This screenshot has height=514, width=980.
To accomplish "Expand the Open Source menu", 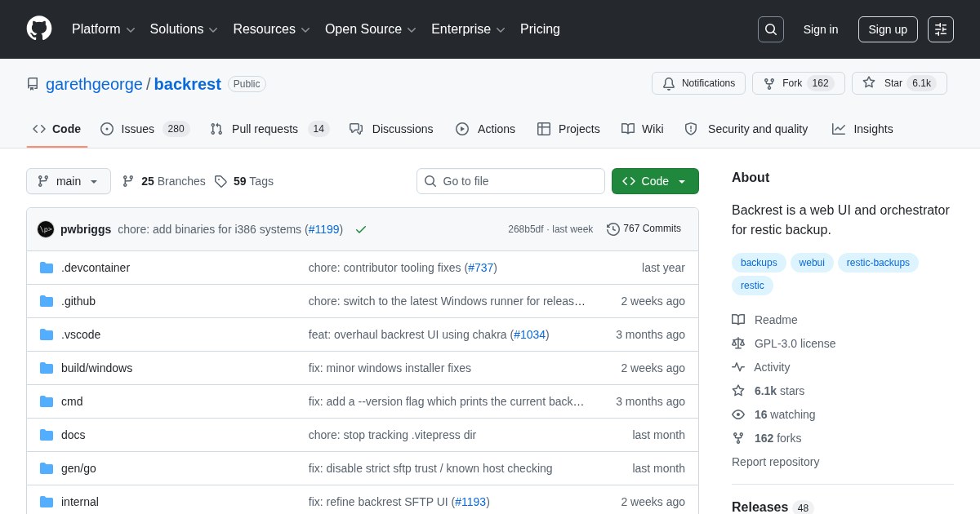I will click(371, 29).
